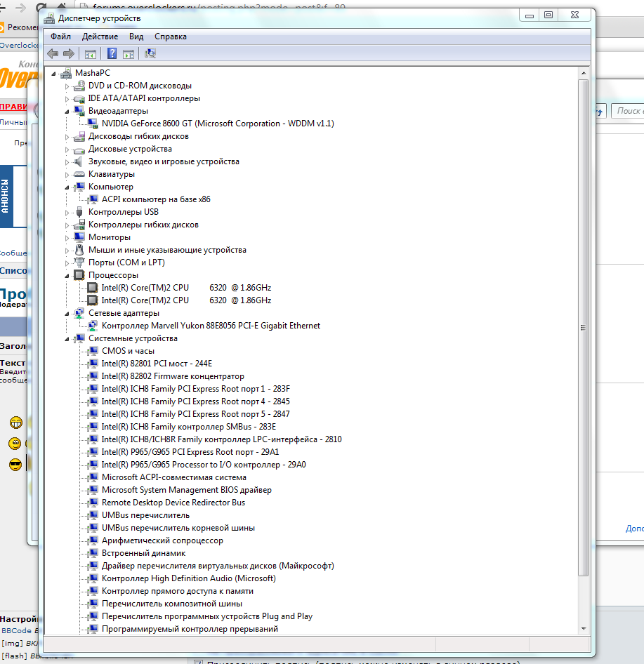
Task: Click the Видеоадаптеры display icon
Action: pyautogui.click(x=79, y=111)
